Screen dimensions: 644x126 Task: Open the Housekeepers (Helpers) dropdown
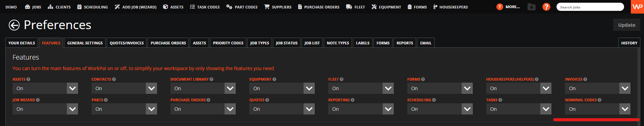pos(519,88)
